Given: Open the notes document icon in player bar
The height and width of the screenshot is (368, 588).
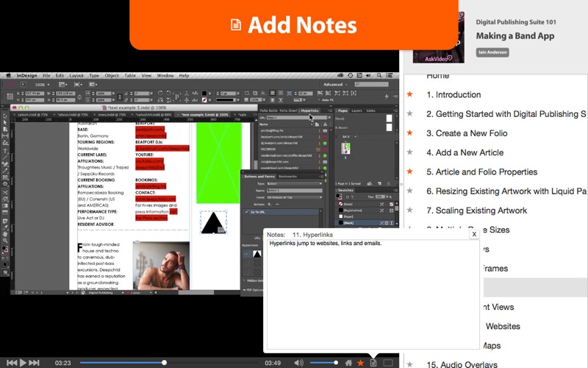Looking at the screenshot, I should (x=373, y=363).
